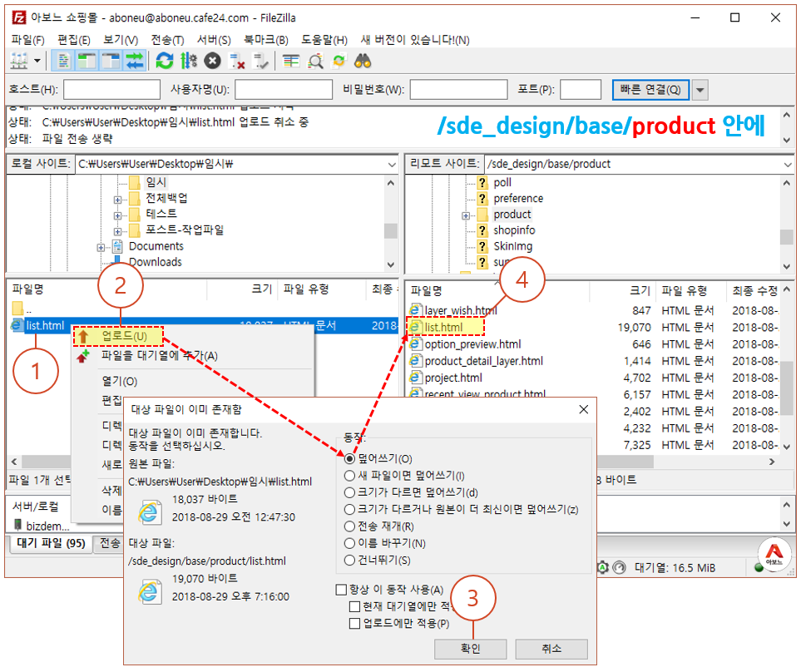Screen dimensions: 801x672
Task: Check the 업로드에만 적용(P) checkbox
Action: [x=354, y=623]
